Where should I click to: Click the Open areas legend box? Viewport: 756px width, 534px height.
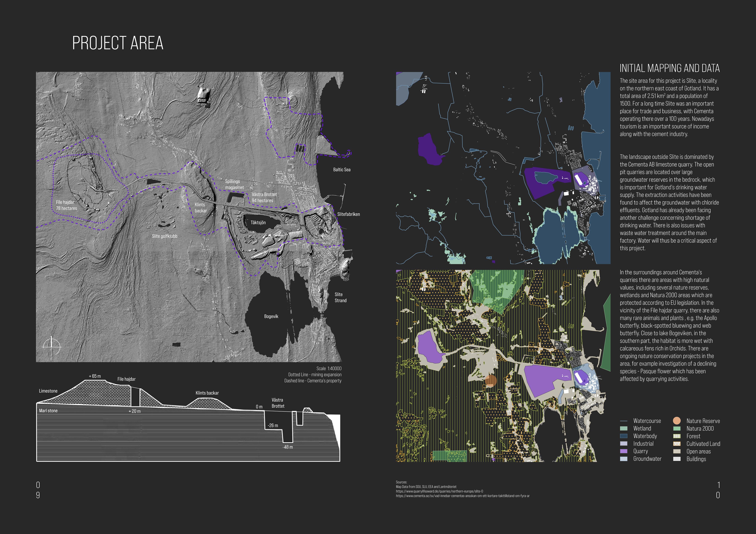677,451
